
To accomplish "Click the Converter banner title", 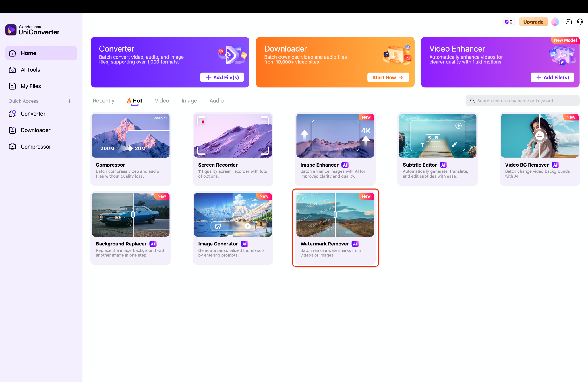I will (117, 49).
